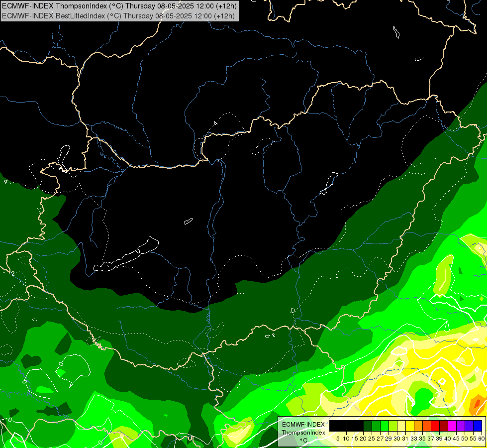Click the legend scale value 35
The height and width of the screenshot is (448, 487).
point(423,439)
